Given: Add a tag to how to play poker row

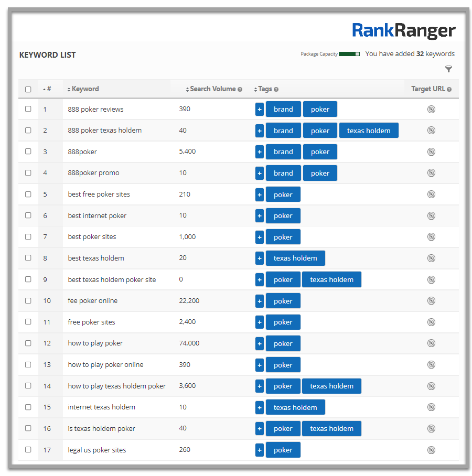Looking at the screenshot, I should [260, 343].
